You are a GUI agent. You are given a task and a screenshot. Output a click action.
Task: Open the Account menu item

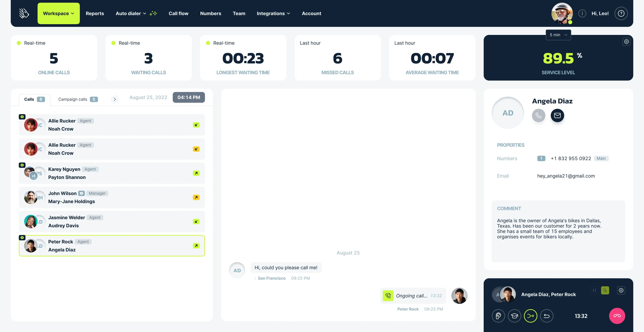pos(311,13)
